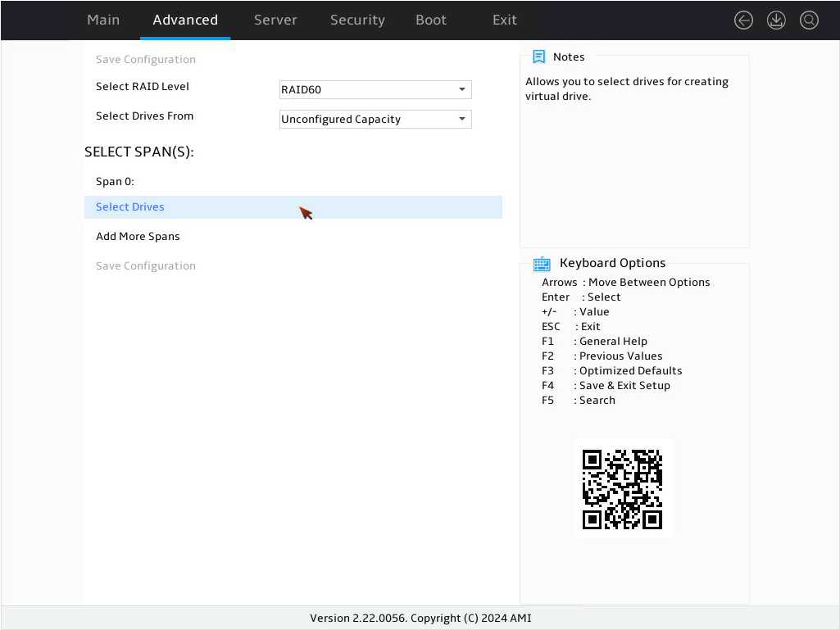Expand the Unconfigured Capacity dropdown
Viewport: 840px width, 630px height.
tap(375, 119)
